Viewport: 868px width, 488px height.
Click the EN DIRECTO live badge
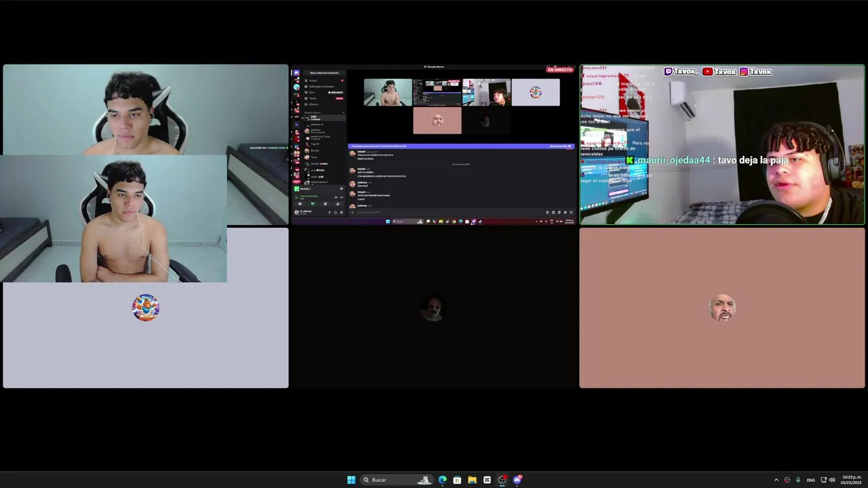click(x=560, y=70)
